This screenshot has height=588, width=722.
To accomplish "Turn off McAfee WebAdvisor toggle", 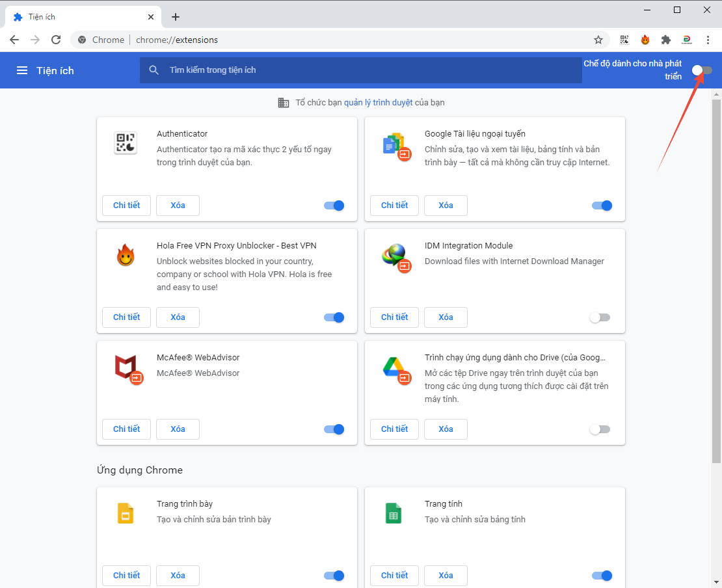I will (x=334, y=429).
